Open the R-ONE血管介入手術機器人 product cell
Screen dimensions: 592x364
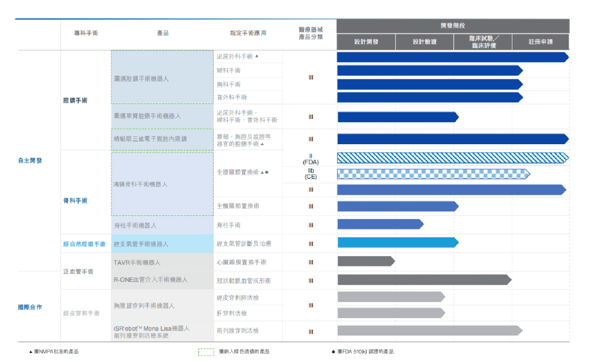(162, 280)
